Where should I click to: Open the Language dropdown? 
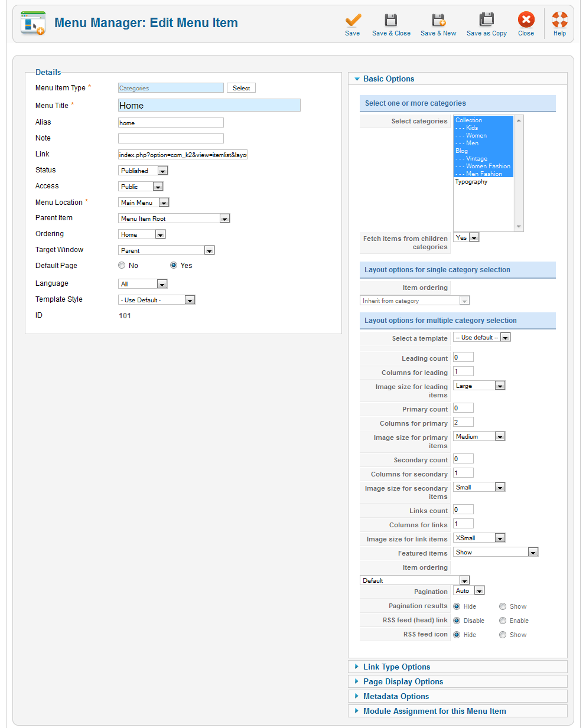(x=142, y=284)
